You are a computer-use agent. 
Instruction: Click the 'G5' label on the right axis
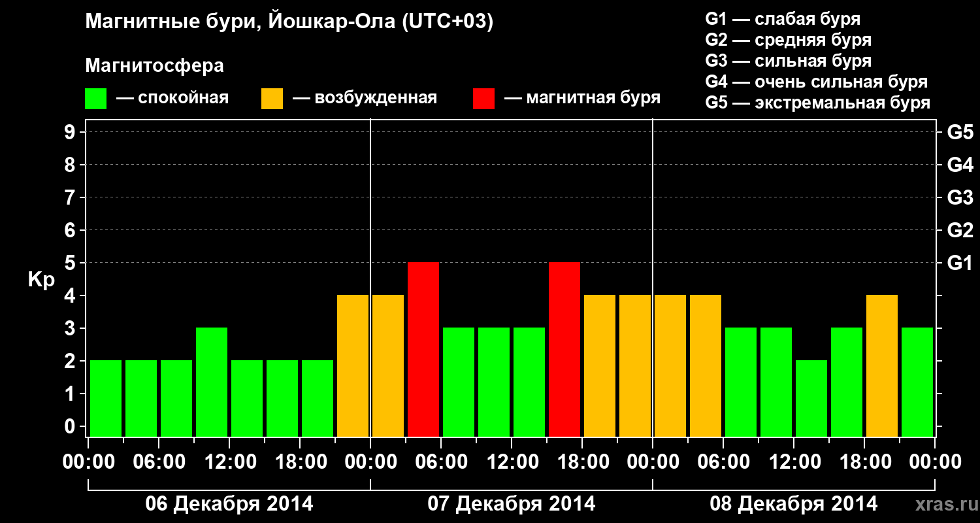coord(960,132)
